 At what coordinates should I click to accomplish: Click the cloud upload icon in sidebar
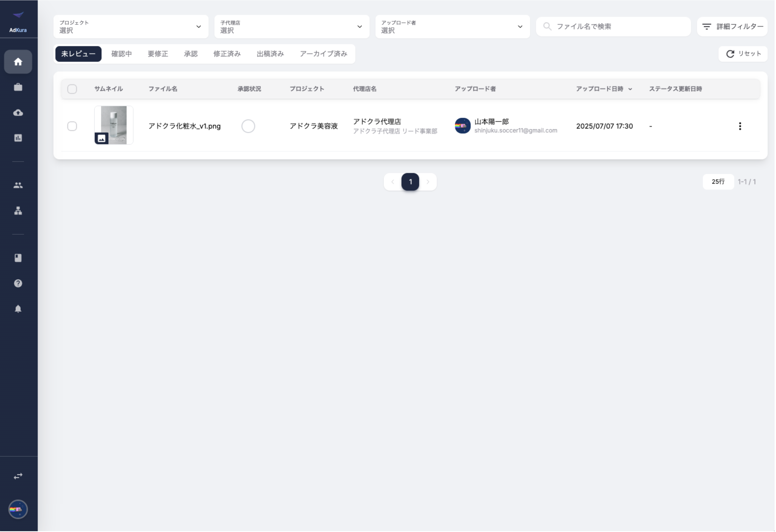pyautogui.click(x=18, y=112)
